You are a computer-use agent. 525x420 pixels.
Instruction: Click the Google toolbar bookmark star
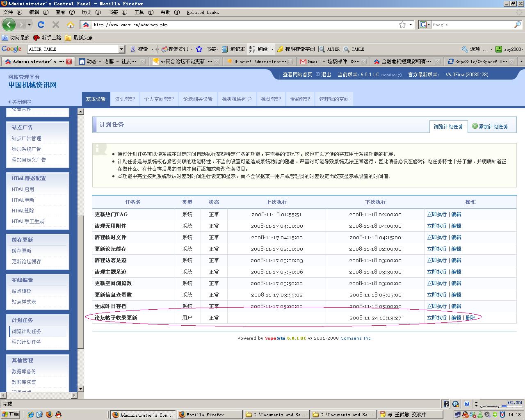tap(199, 49)
